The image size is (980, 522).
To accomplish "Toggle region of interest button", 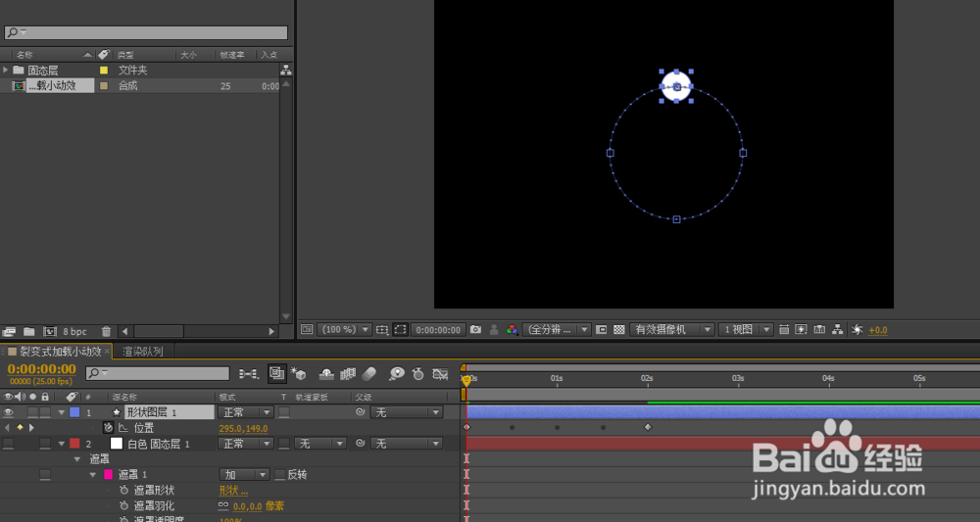I will click(x=601, y=329).
